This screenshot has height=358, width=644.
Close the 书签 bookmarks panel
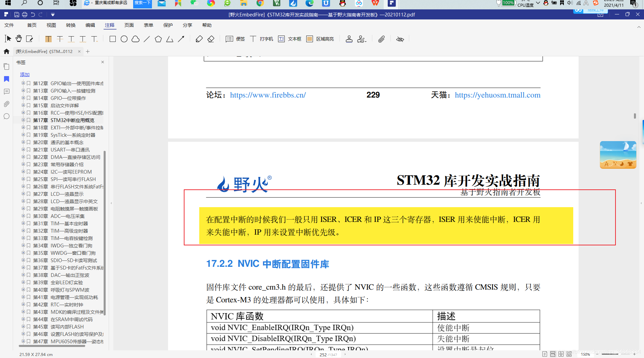point(103,62)
